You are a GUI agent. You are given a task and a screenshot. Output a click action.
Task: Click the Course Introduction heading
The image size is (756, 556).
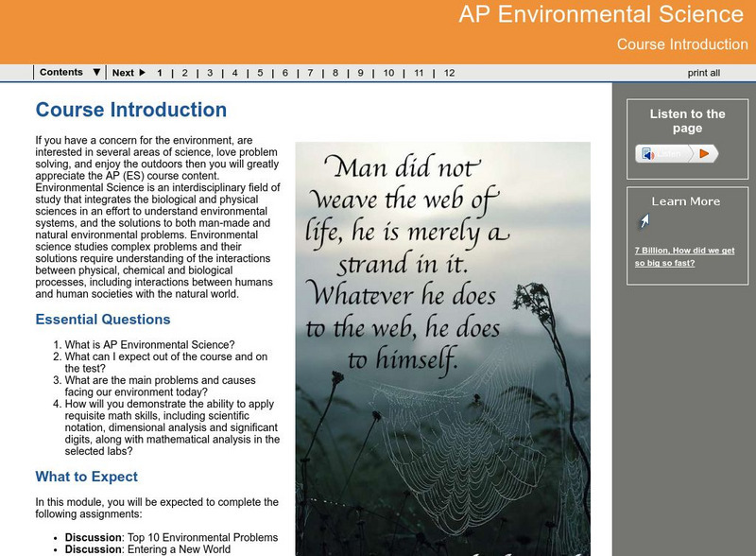tap(131, 110)
